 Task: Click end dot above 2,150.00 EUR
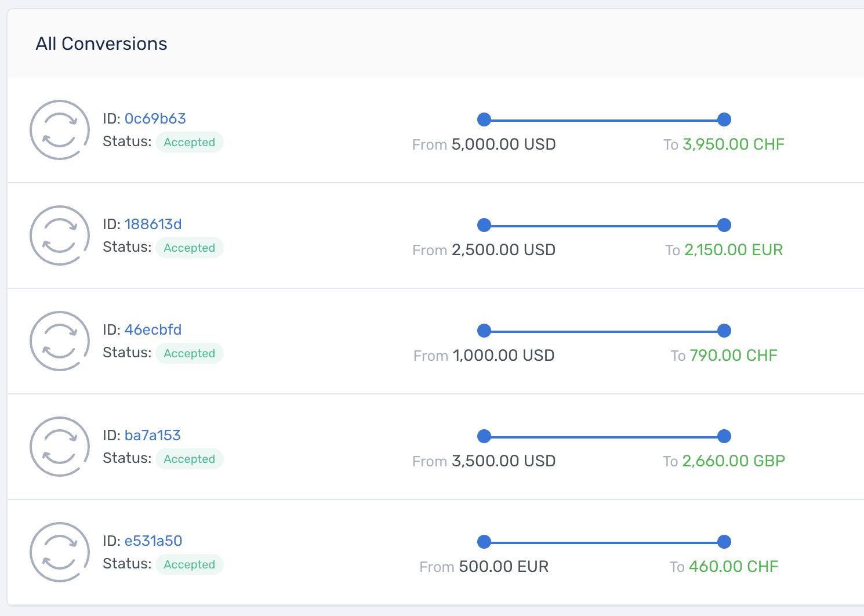point(724,225)
